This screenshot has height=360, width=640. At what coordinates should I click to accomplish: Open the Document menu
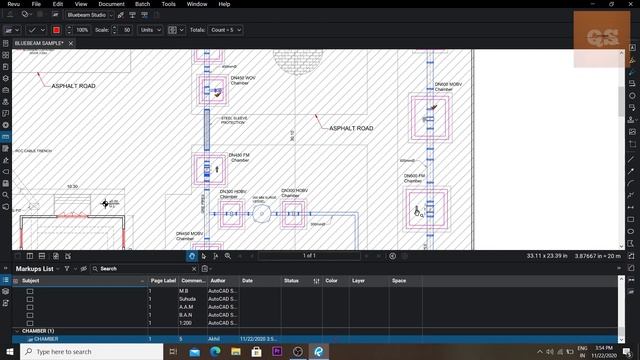(x=111, y=4)
